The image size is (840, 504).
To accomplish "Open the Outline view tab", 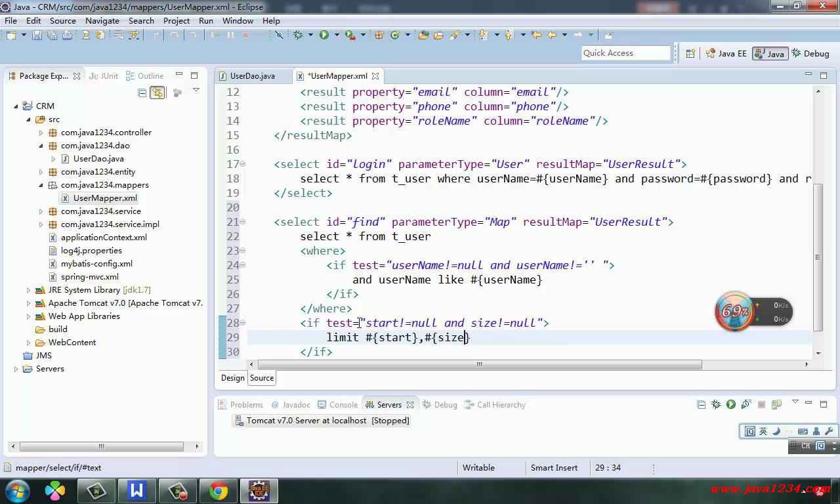I will click(x=145, y=76).
